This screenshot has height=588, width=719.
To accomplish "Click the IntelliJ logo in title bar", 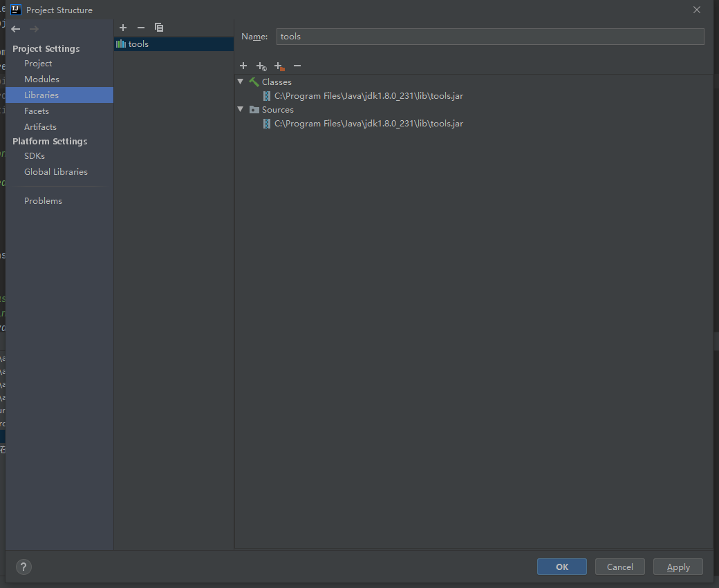I will click(16, 10).
